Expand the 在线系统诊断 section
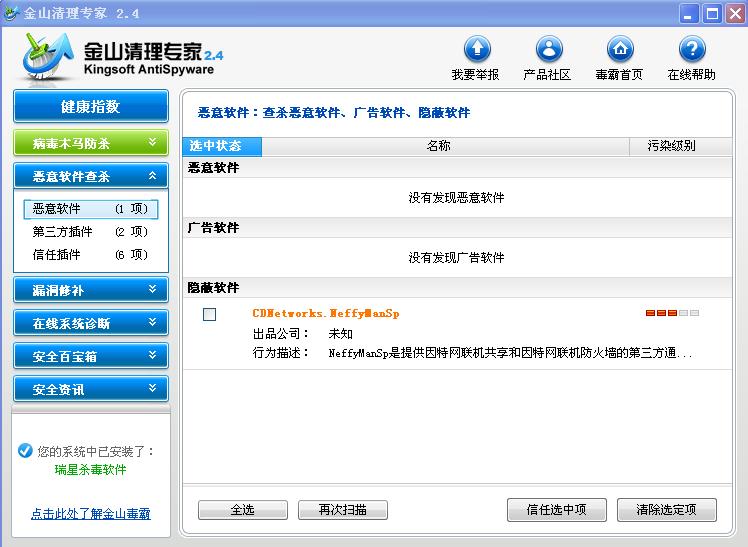Viewport: 748px width, 547px height. pos(91,323)
